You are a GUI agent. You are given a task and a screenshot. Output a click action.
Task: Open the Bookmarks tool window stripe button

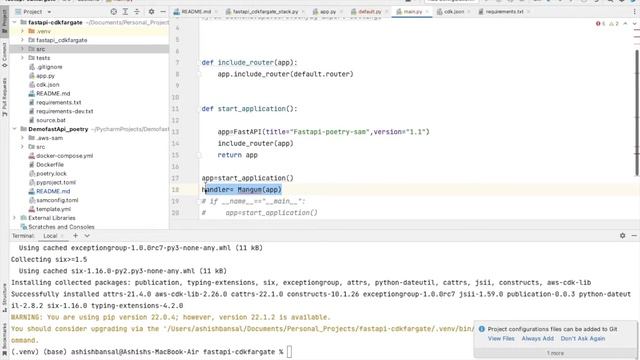coord(4,339)
